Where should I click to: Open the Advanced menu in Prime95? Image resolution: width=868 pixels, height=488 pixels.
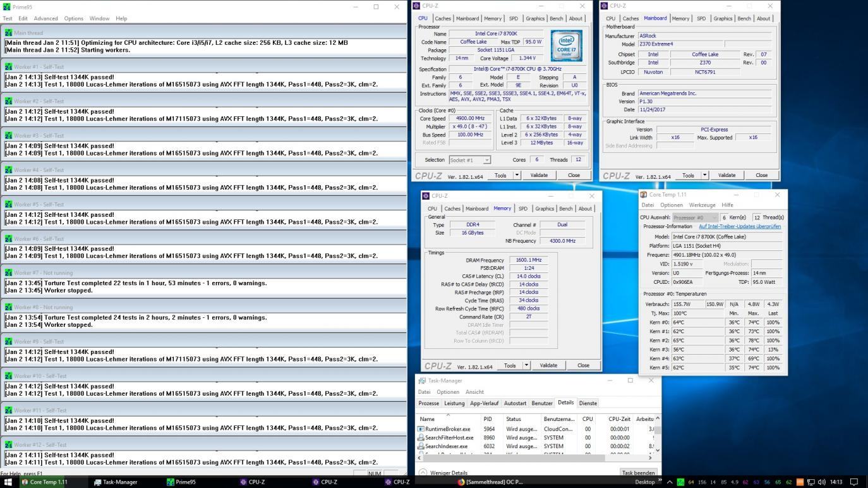click(45, 18)
